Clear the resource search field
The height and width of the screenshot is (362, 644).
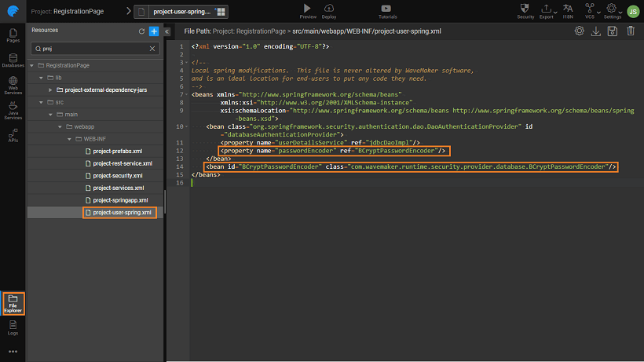(153, 49)
